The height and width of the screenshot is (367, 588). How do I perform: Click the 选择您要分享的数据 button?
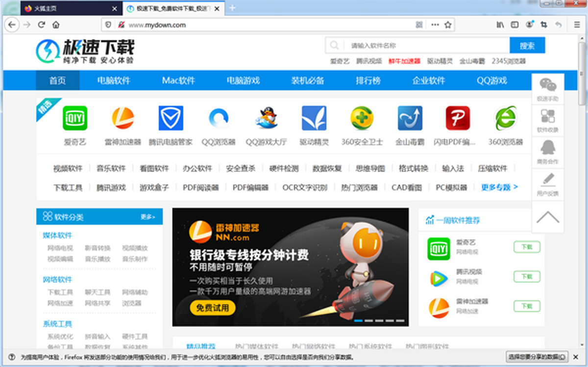[537, 357]
